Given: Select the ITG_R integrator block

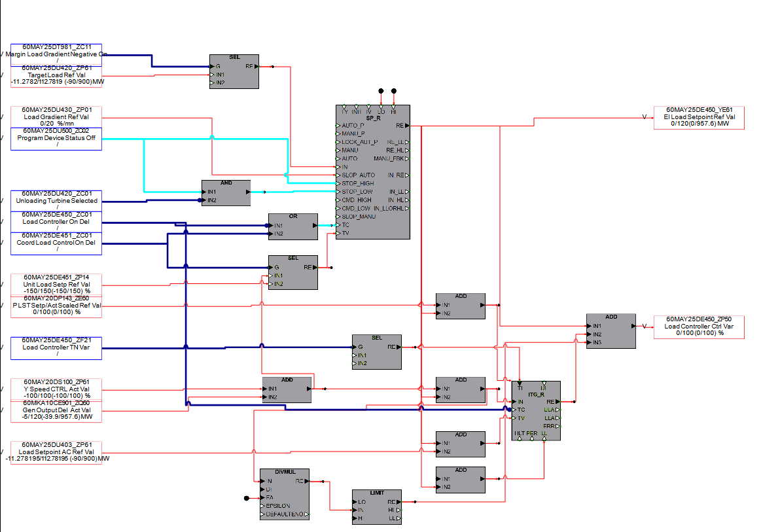Looking at the screenshot, I should pyautogui.click(x=535, y=411).
